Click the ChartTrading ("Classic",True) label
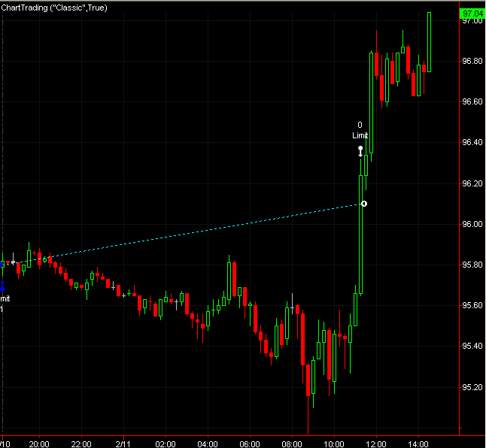Screen dimensions: 486x448 (x=54, y=8)
